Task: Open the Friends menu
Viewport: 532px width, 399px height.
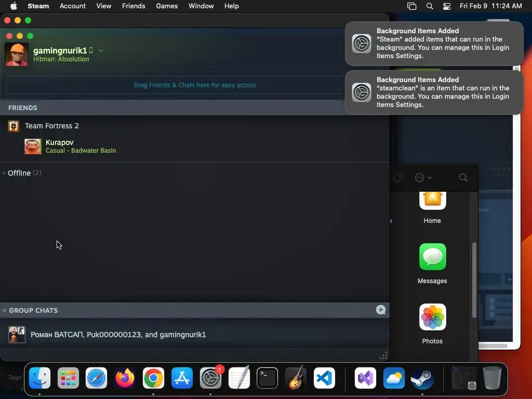Action: [134, 6]
